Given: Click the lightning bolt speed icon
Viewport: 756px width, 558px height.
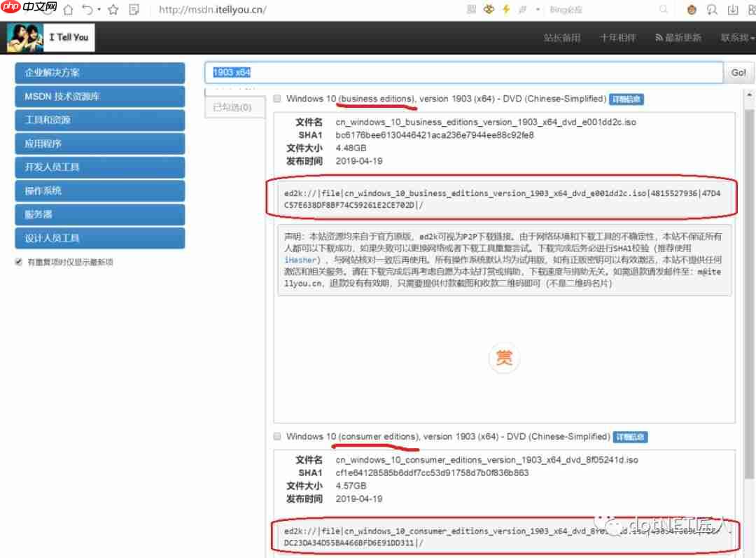Looking at the screenshot, I should pyautogui.click(x=506, y=10).
